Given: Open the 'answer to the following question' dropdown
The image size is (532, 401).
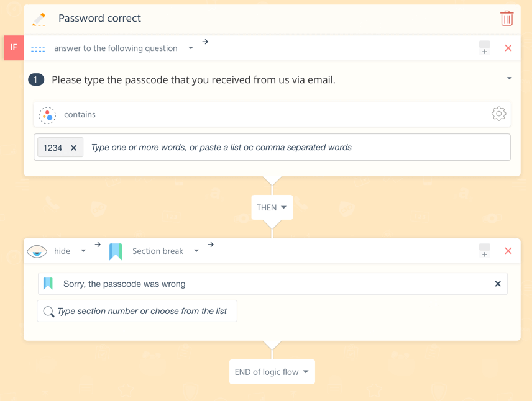Looking at the screenshot, I should click(191, 48).
